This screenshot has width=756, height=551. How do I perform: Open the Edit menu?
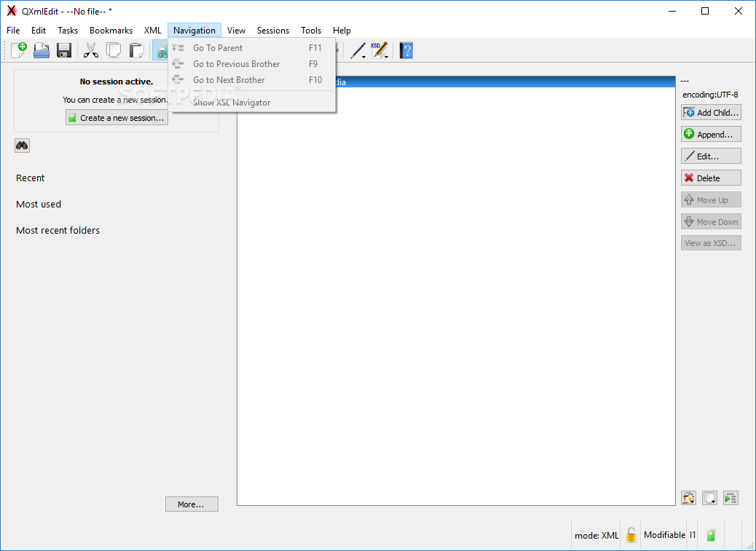39,31
